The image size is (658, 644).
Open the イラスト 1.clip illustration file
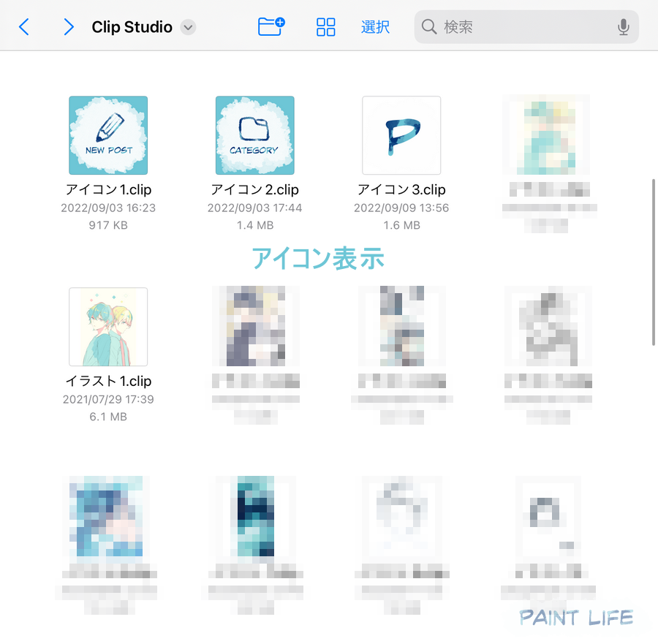[108, 327]
